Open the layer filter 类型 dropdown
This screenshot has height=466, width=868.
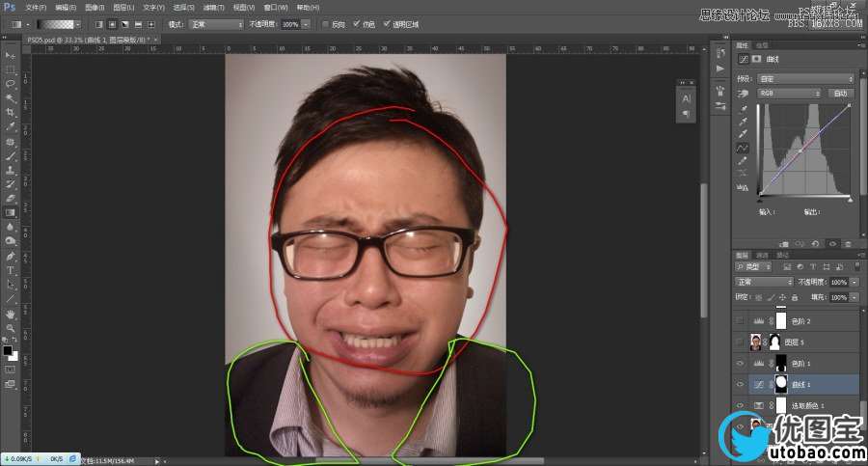point(753,267)
